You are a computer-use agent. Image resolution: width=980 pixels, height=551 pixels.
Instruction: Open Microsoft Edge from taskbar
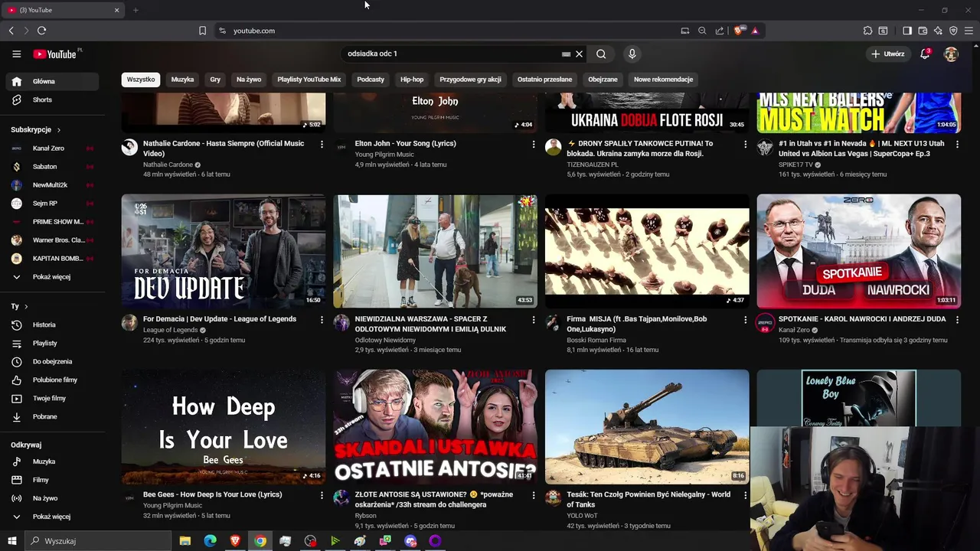pos(210,541)
